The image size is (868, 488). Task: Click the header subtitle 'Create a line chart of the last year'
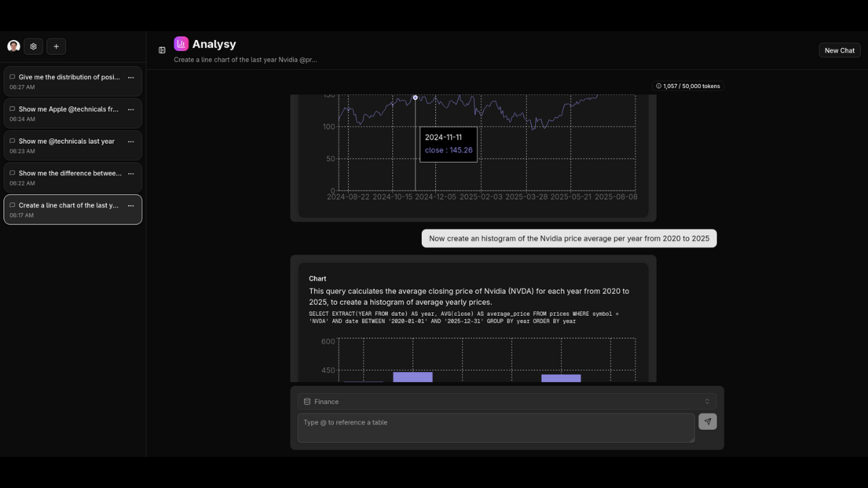(245, 60)
